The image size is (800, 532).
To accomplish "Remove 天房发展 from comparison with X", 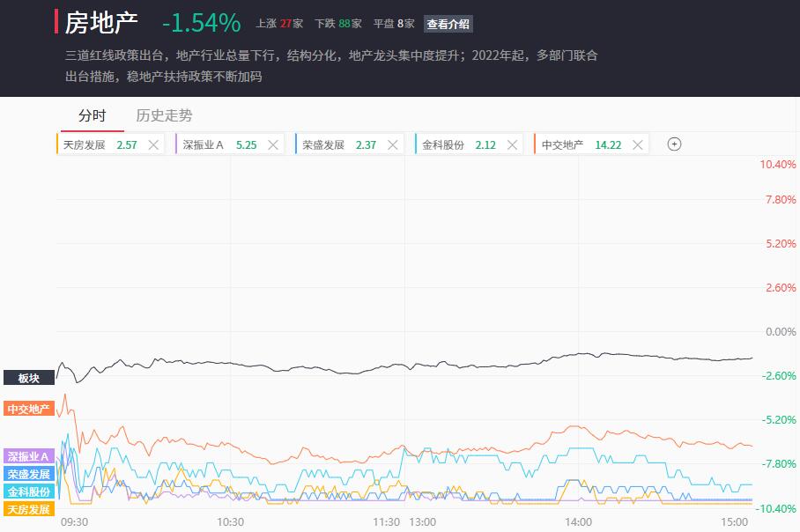I will [x=153, y=144].
